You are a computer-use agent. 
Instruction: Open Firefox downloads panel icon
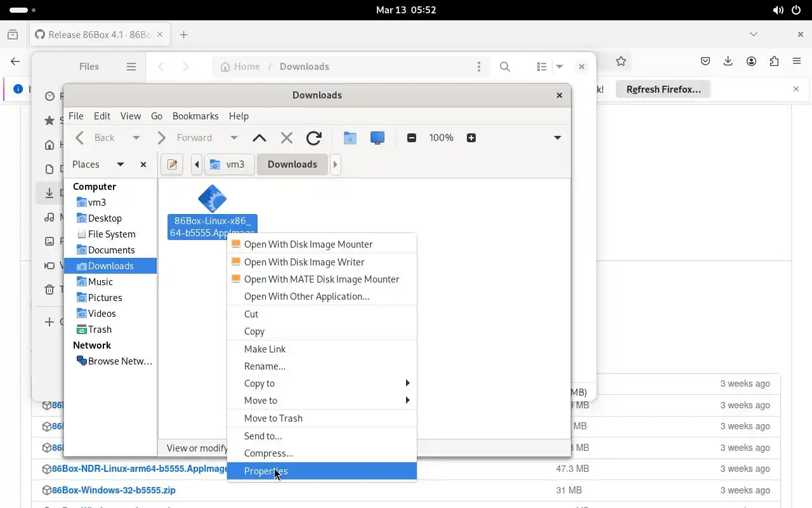(728, 61)
